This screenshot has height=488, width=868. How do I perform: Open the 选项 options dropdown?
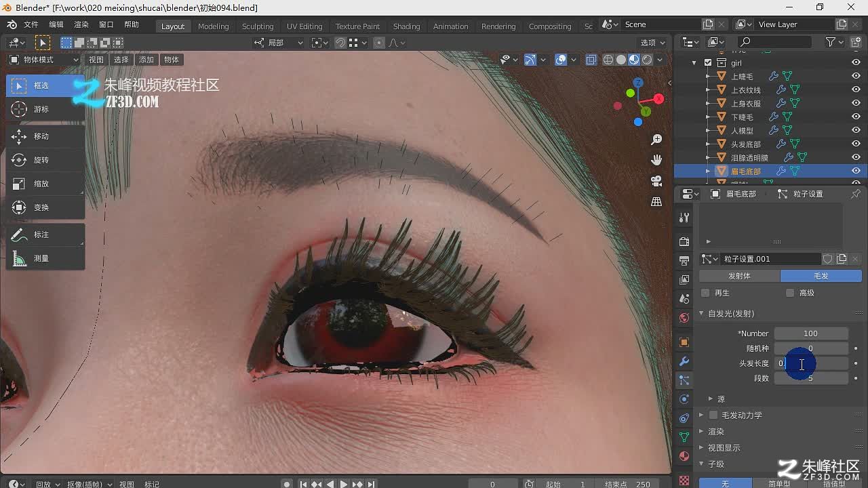point(653,43)
